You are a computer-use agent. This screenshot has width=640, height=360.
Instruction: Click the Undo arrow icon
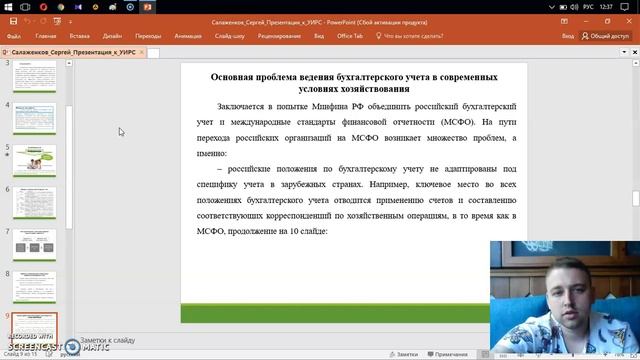(27, 21)
